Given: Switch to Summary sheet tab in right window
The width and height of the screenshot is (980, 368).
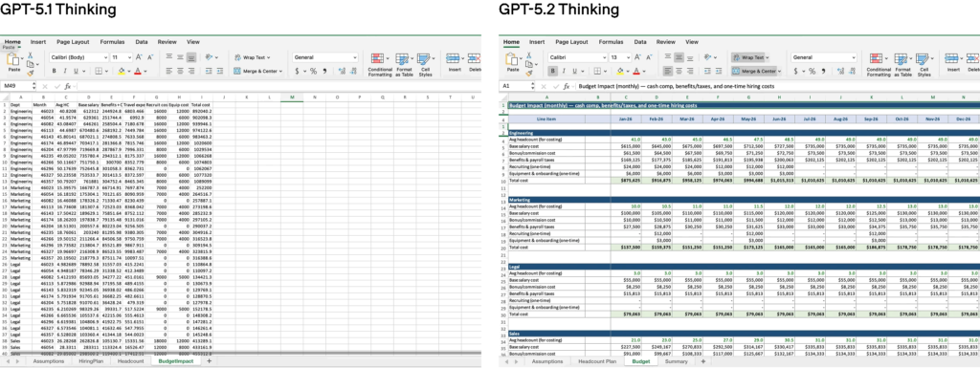Looking at the screenshot, I should tap(676, 361).
